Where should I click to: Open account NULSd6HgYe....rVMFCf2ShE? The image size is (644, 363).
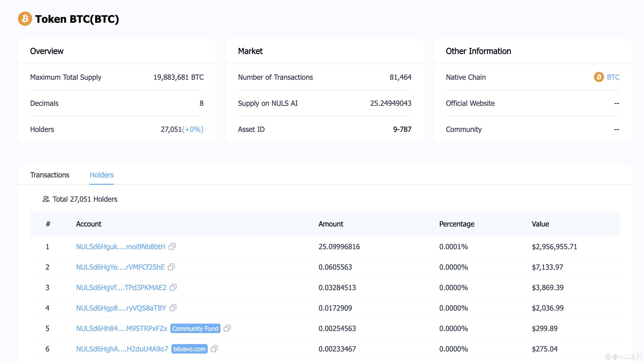(120, 267)
